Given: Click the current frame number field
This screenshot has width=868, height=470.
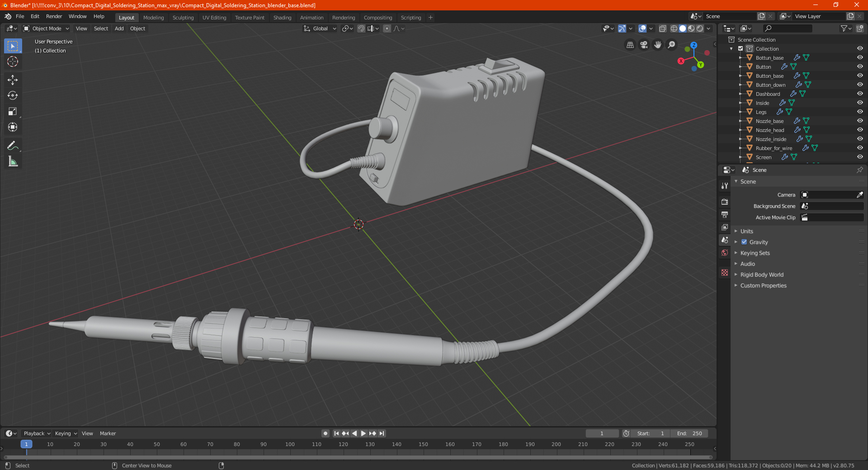Looking at the screenshot, I should pyautogui.click(x=602, y=433).
